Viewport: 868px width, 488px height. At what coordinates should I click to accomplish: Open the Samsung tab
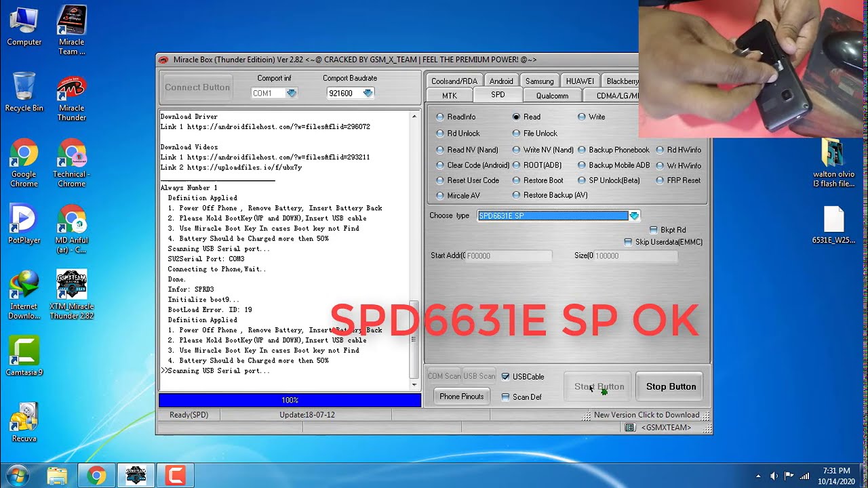[540, 81]
